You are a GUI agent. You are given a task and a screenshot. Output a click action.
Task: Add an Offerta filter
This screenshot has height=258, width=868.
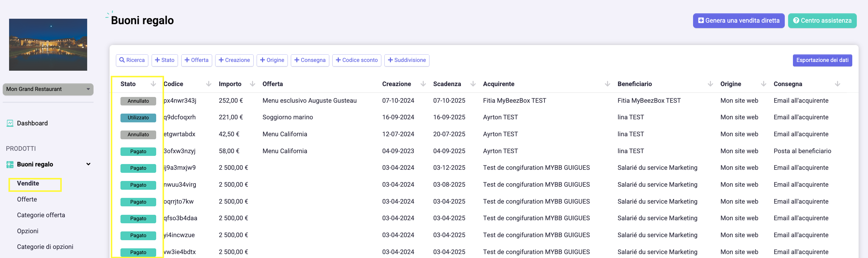click(x=196, y=60)
